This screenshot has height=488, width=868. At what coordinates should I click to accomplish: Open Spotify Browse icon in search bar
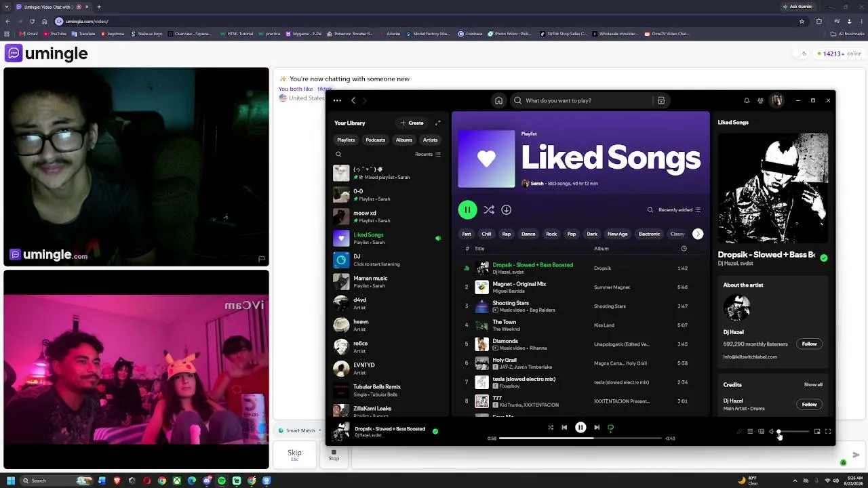click(661, 100)
